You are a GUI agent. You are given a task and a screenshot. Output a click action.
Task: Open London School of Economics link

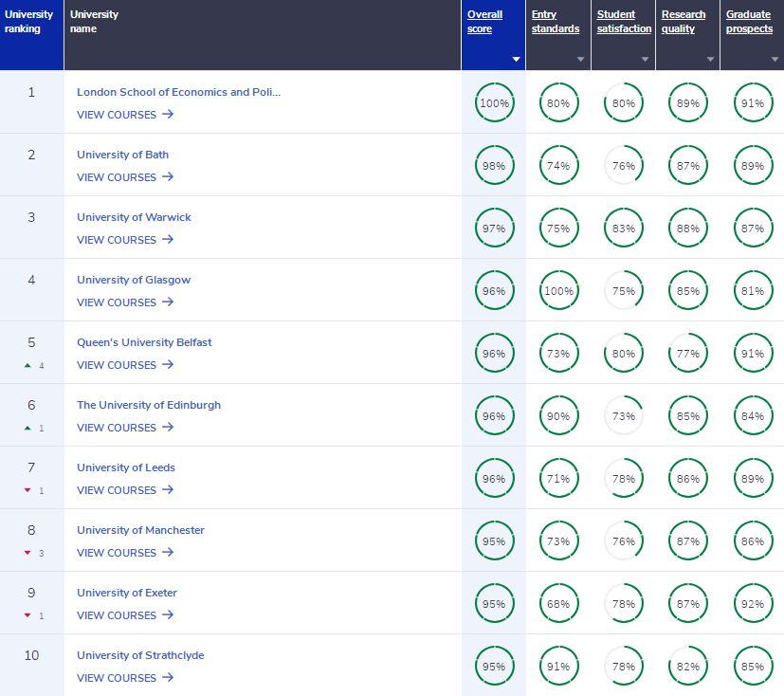point(178,92)
